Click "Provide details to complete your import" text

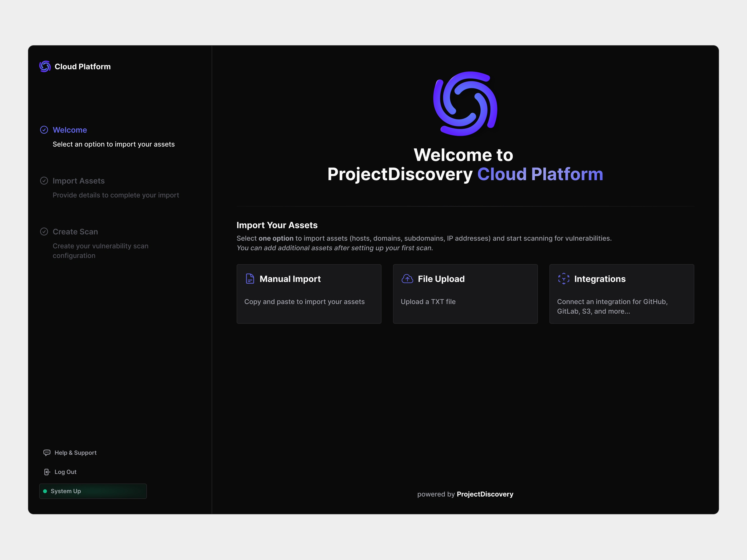coord(116,195)
